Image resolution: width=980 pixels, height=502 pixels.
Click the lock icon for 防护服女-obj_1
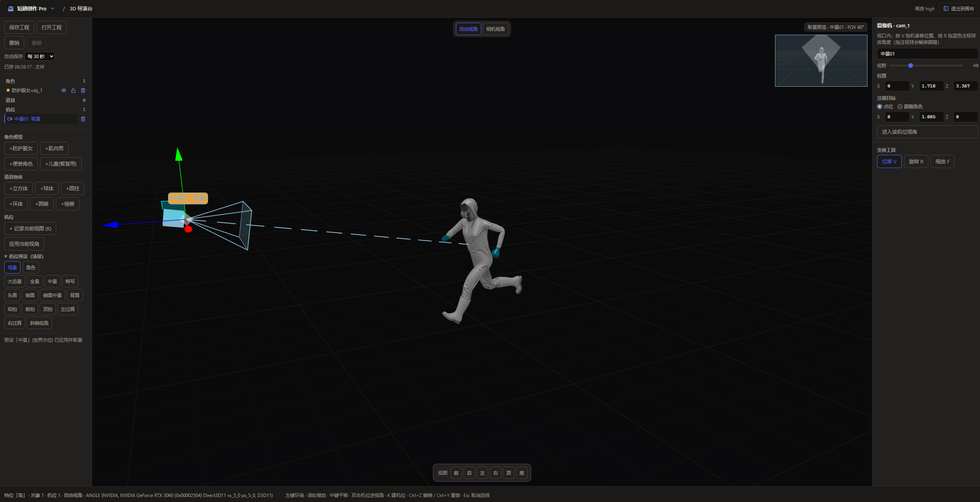[73, 91]
